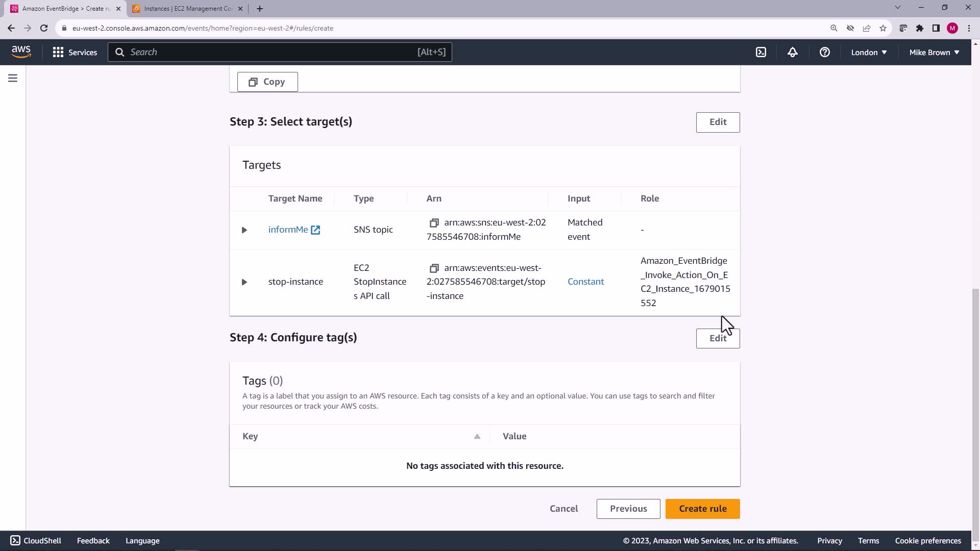Open the notifications bell icon
Image resolution: width=980 pixels, height=551 pixels.
[x=793, y=52]
